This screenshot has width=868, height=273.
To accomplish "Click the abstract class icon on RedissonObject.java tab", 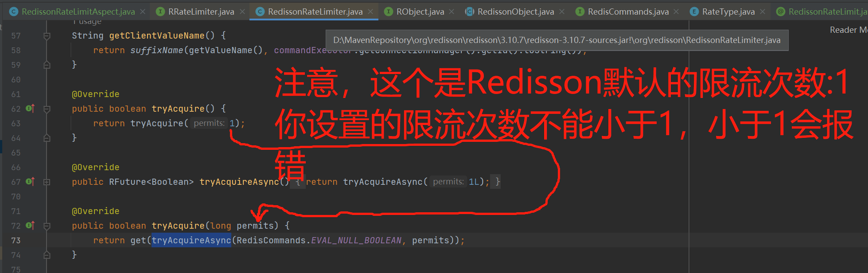I will [469, 12].
